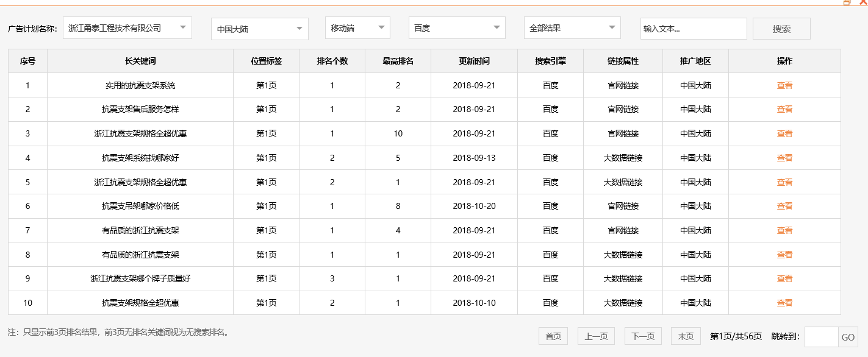Open the 百度 search engine dropdown
Screen dimensions: 868x357
[x=456, y=27]
